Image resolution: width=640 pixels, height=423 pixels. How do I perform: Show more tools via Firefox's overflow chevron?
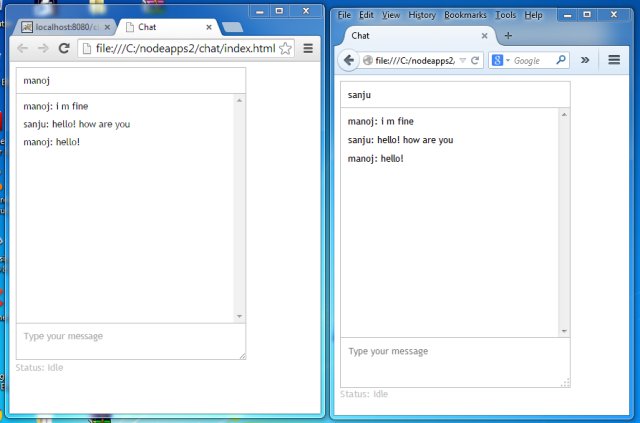click(585, 60)
